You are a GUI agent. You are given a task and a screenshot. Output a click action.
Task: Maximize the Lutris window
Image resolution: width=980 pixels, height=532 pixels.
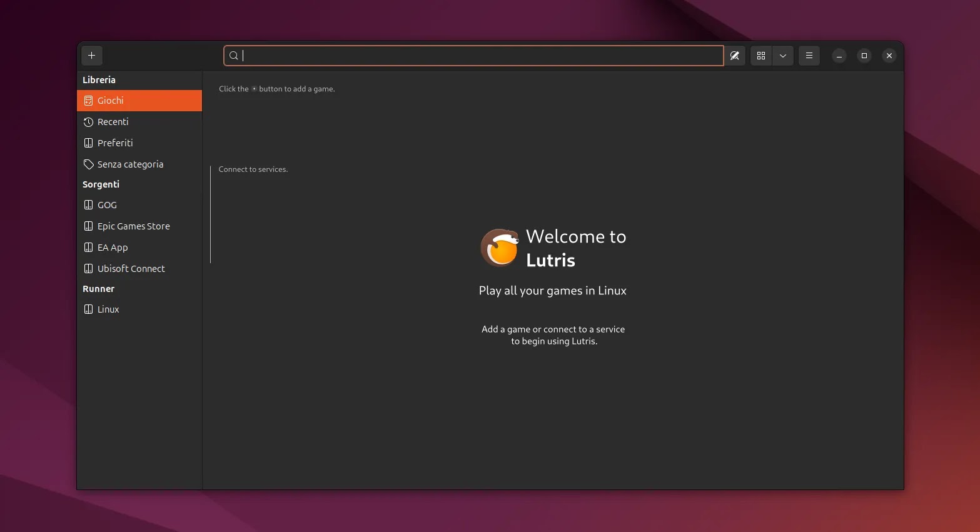click(864, 56)
